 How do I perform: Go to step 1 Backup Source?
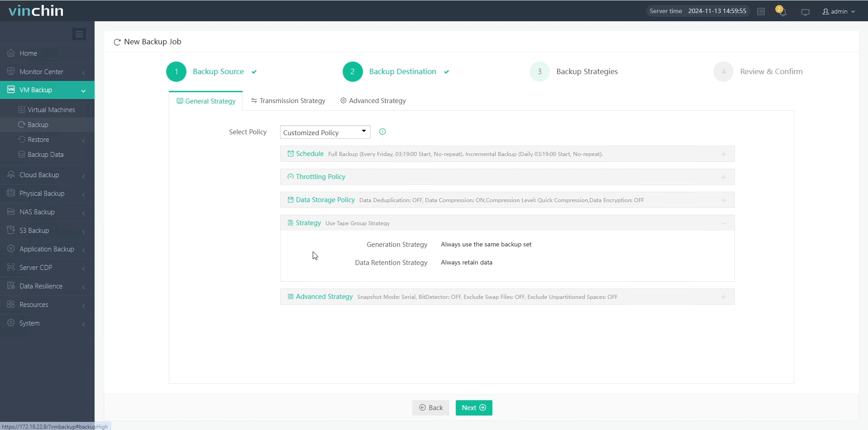[x=212, y=71]
